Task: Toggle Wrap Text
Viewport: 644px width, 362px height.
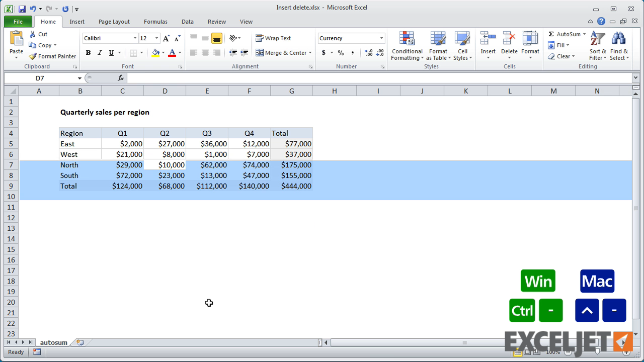Action: [273, 38]
